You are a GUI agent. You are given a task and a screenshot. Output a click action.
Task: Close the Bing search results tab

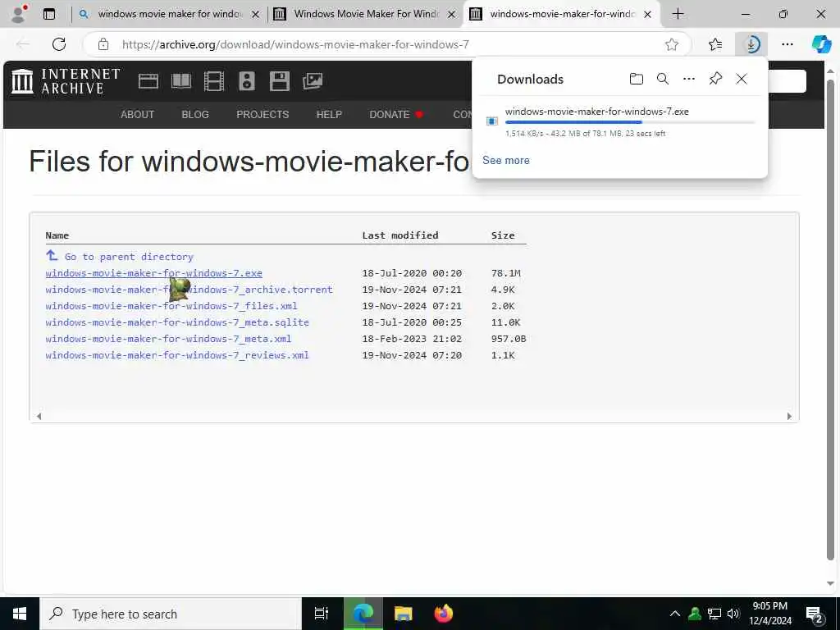tap(256, 14)
